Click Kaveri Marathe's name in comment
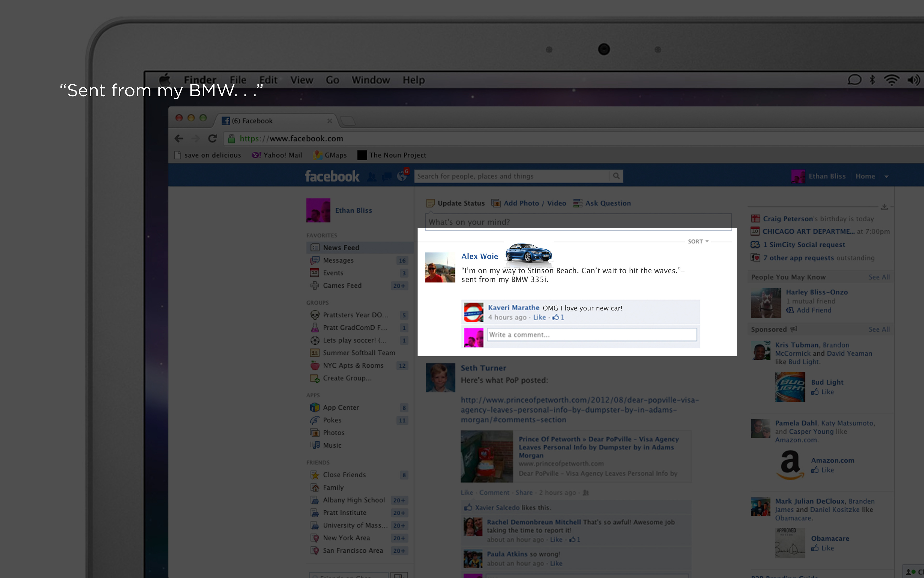The image size is (924, 578). point(513,308)
